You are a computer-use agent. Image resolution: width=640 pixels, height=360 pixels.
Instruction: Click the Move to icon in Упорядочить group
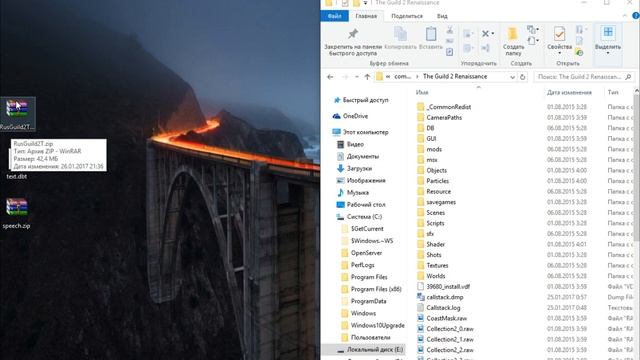tap(469, 34)
